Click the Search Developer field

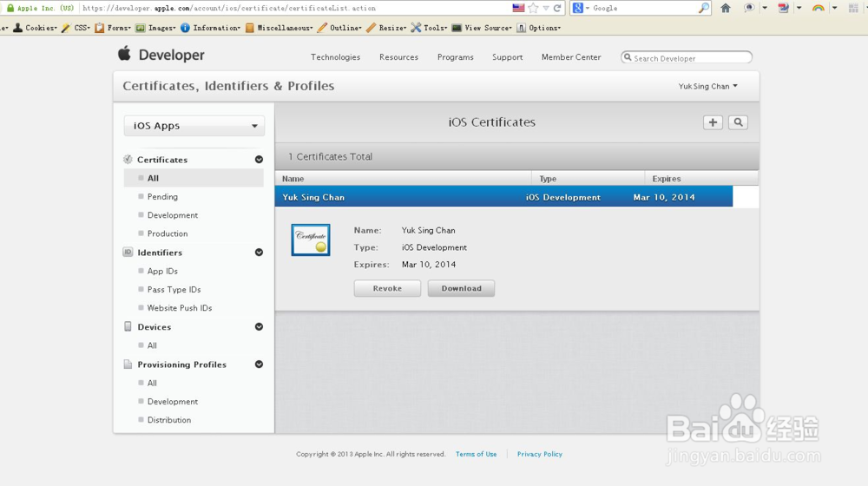point(687,57)
